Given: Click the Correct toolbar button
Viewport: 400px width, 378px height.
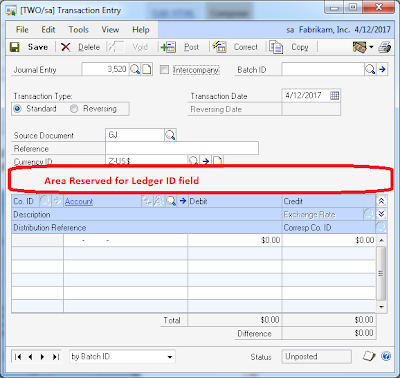Looking at the screenshot, I should tap(235, 47).
